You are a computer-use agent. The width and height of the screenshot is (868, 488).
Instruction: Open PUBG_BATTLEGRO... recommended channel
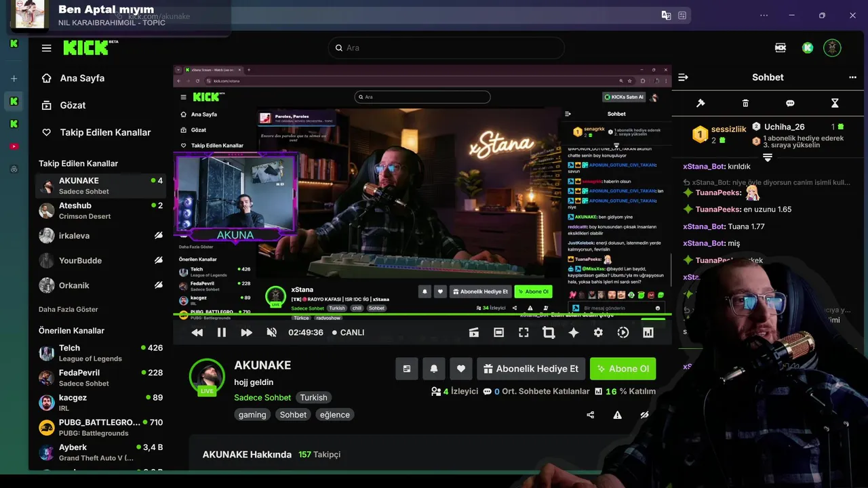tap(101, 427)
